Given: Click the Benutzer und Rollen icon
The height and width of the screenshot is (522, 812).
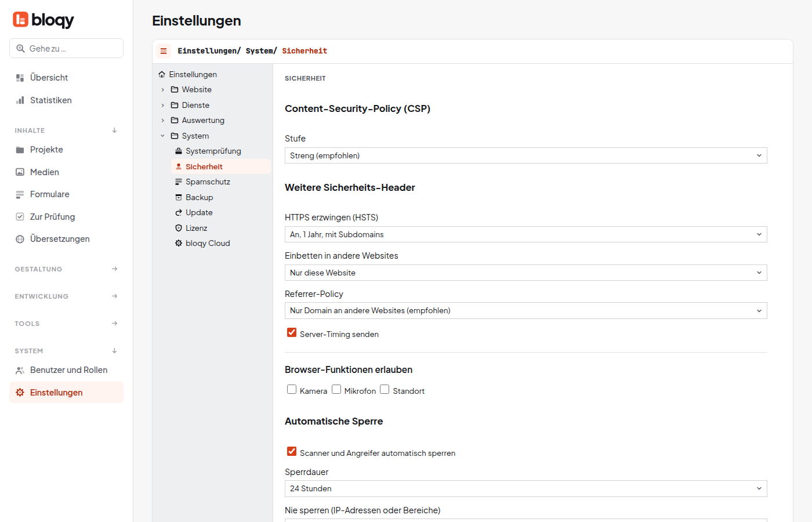Looking at the screenshot, I should coord(20,370).
